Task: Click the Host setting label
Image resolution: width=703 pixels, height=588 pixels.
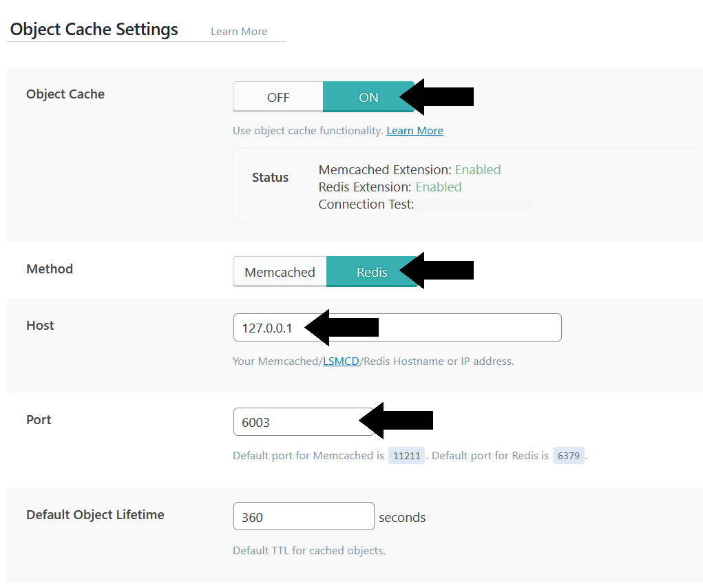Action: 40,326
